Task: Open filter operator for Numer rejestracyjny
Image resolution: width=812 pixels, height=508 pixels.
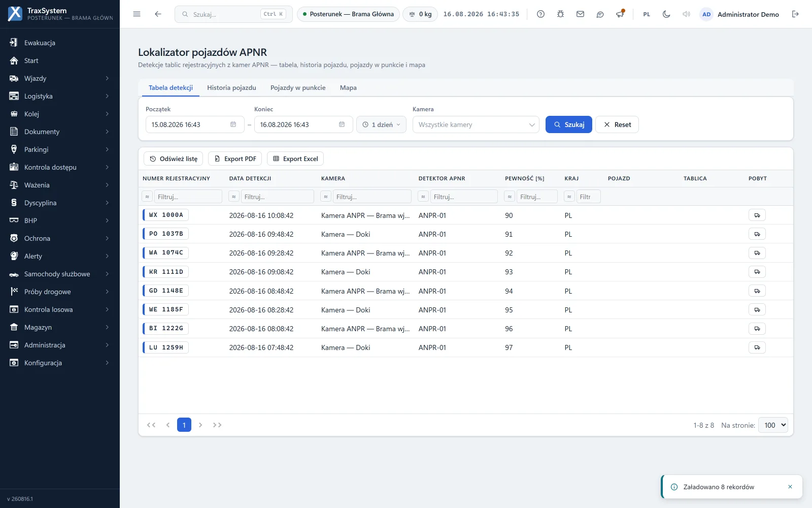Action: 147,197
